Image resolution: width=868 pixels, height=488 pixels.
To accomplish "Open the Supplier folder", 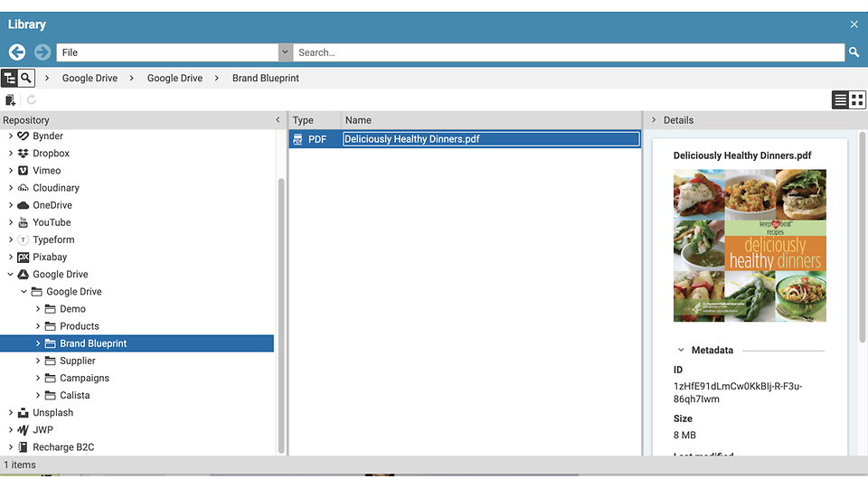I will click(x=78, y=361).
